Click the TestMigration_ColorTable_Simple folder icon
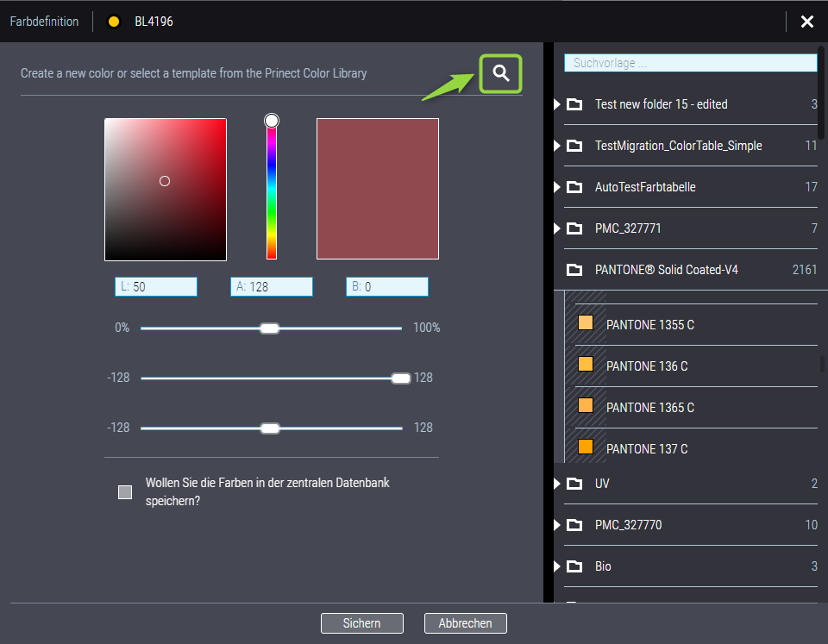 coord(574,146)
